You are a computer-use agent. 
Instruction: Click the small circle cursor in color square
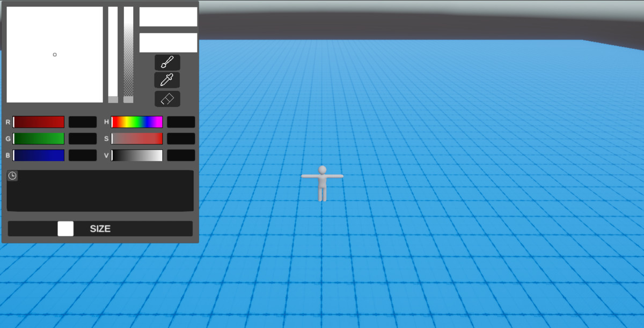tap(55, 55)
